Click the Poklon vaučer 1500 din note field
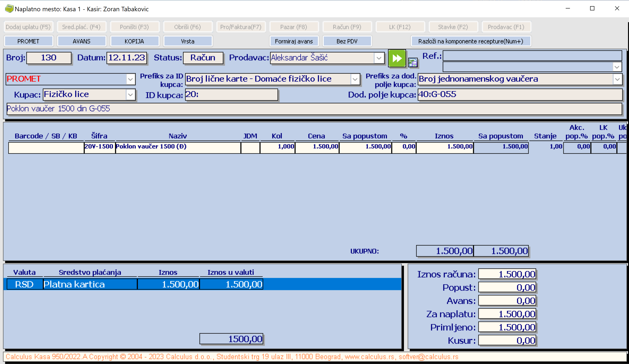The height and width of the screenshot is (364, 629). [x=314, y=109]
